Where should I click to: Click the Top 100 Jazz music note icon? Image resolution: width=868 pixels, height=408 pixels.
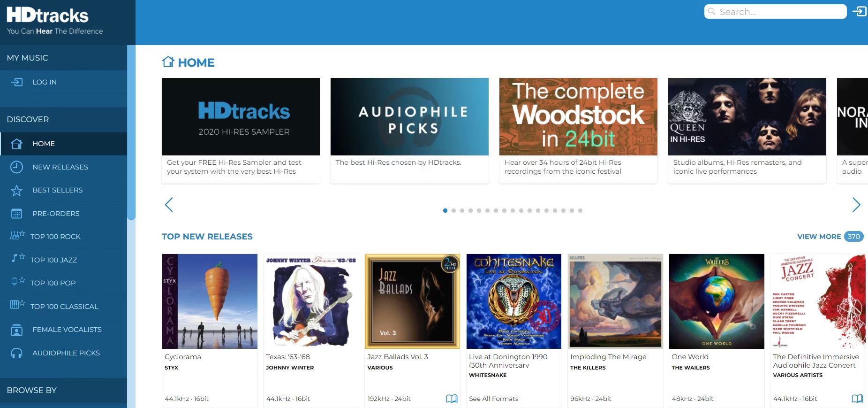tap(18, 258)
